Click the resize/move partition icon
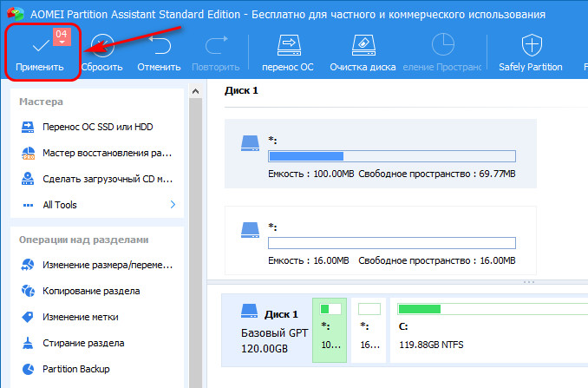The width and height of the screenshot is (588, 388). [28, 265]
